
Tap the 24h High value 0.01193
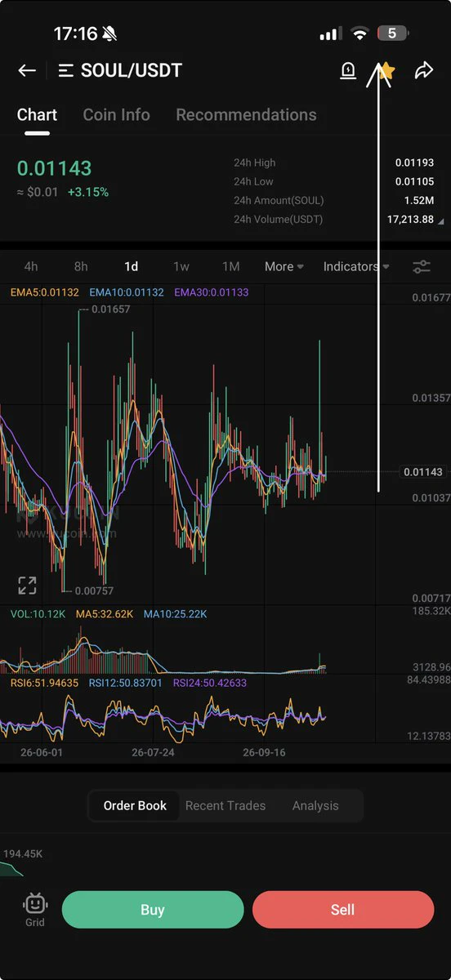(x=414, y=163)
